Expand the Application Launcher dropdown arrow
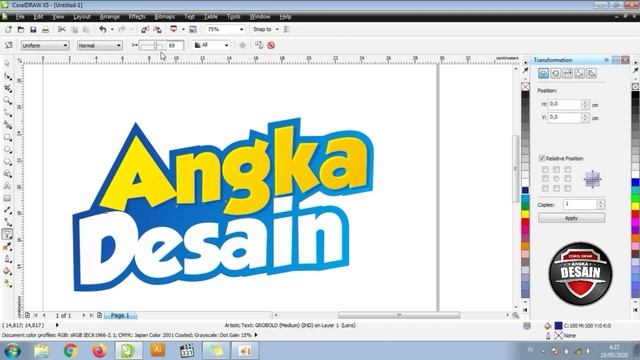Image resolution: width=640 pixels, height=360 pixels. pyautogui.click(x=183, y=29)
